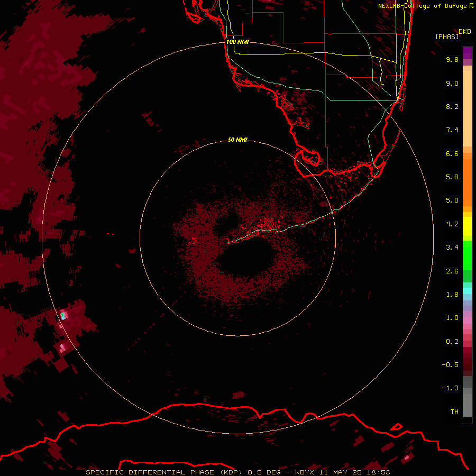Click the -1.3 value on color scale
This screenshot has width=476, height=476.
tap(450, 388)
